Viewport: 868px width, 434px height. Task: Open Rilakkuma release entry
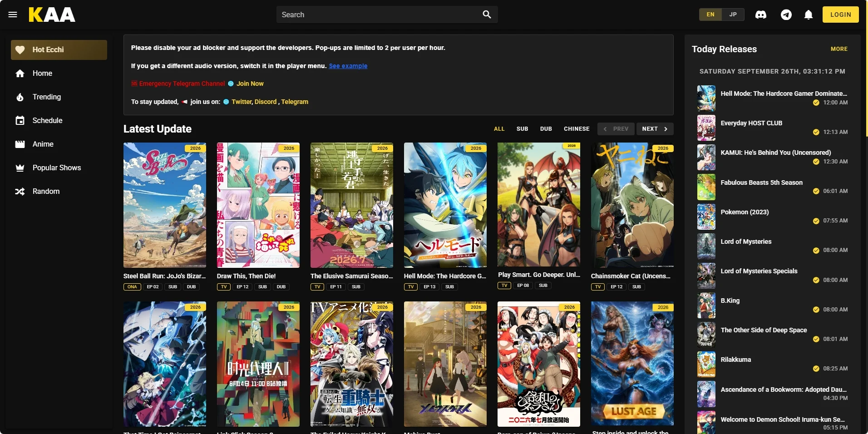coord(773,364)
